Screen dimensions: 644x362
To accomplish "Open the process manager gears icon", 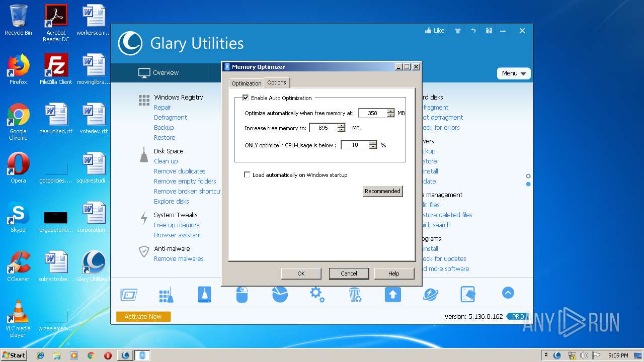I will coord(317,294).
